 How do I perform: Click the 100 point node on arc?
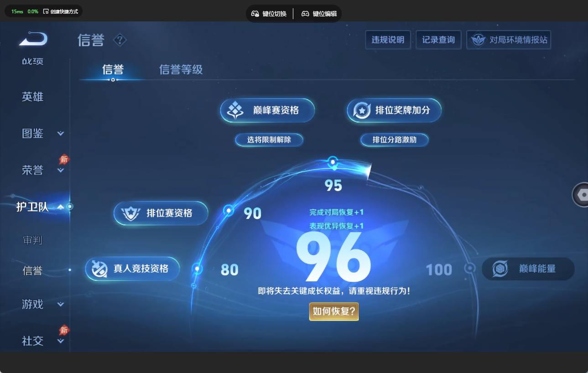point(470,268)
